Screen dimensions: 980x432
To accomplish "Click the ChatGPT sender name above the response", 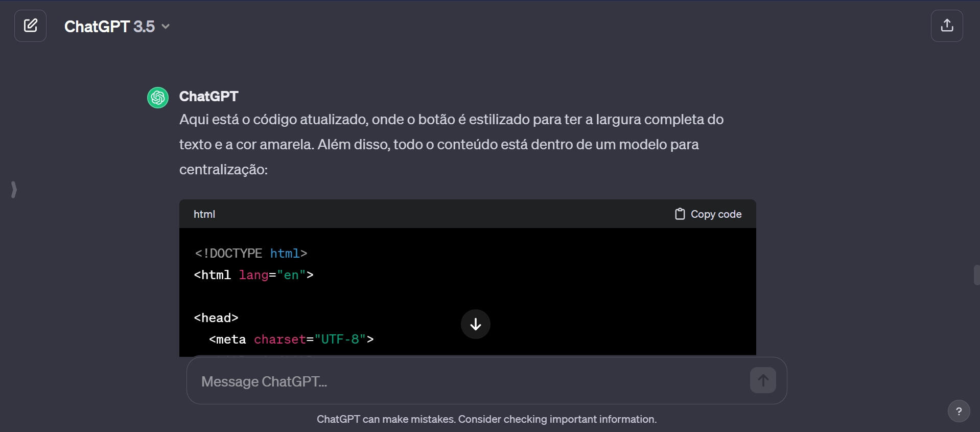I will coord(208,96).
